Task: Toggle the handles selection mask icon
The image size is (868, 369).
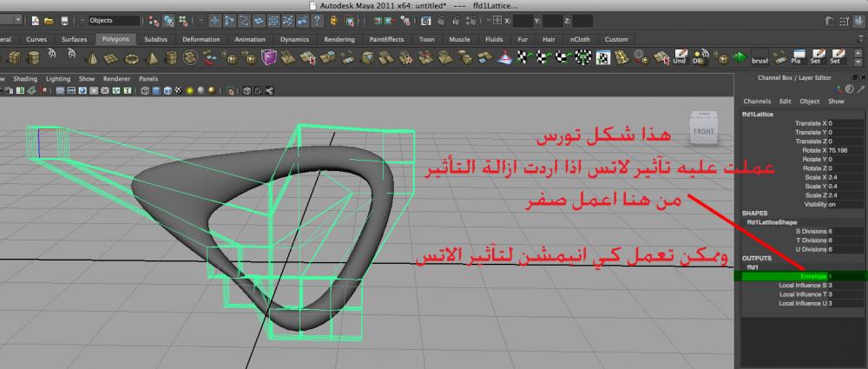Action: [x=214, y=21]
